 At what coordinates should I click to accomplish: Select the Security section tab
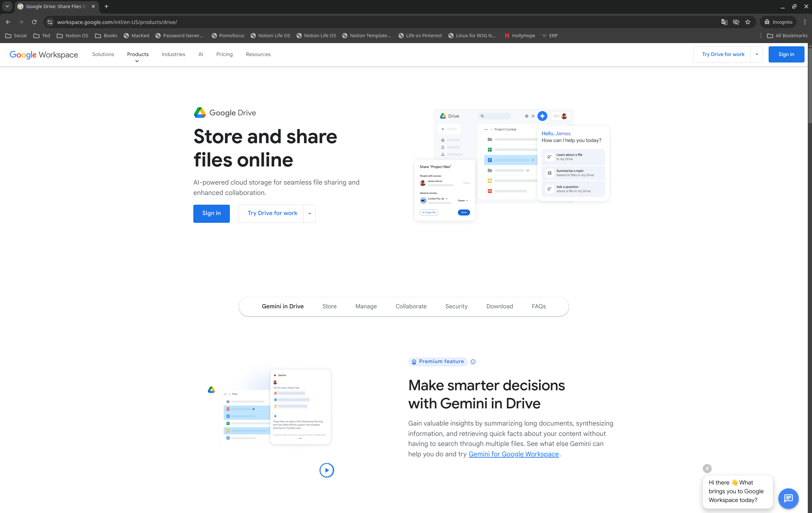456,306
